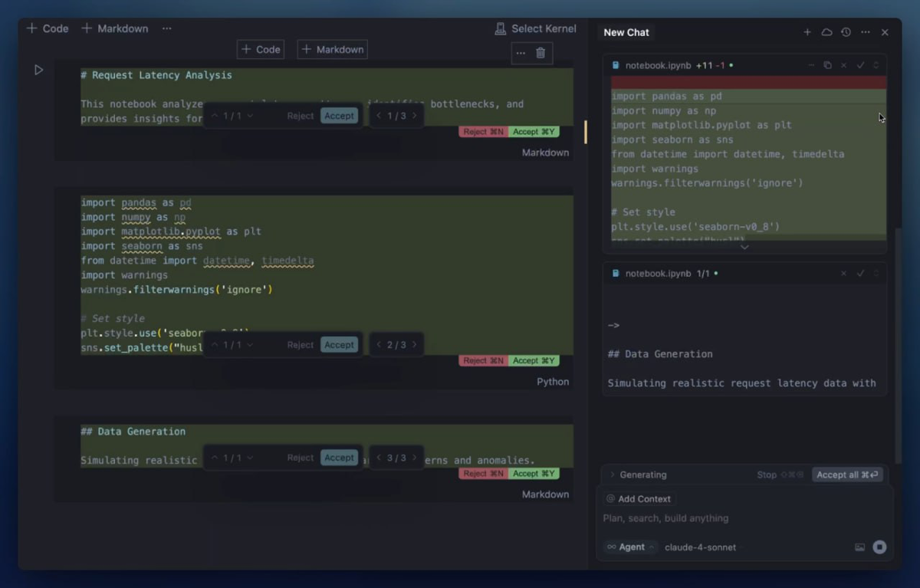Reject change in the 1 / 3 floating widget

pyautogui.click(x=301, y=116)
